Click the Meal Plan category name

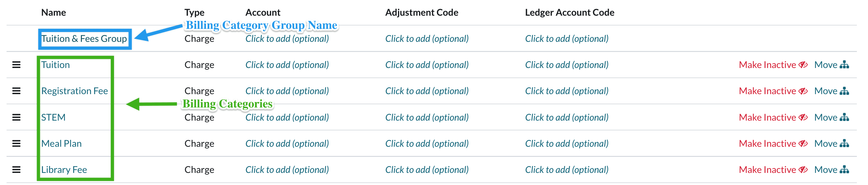click(61, 143)
